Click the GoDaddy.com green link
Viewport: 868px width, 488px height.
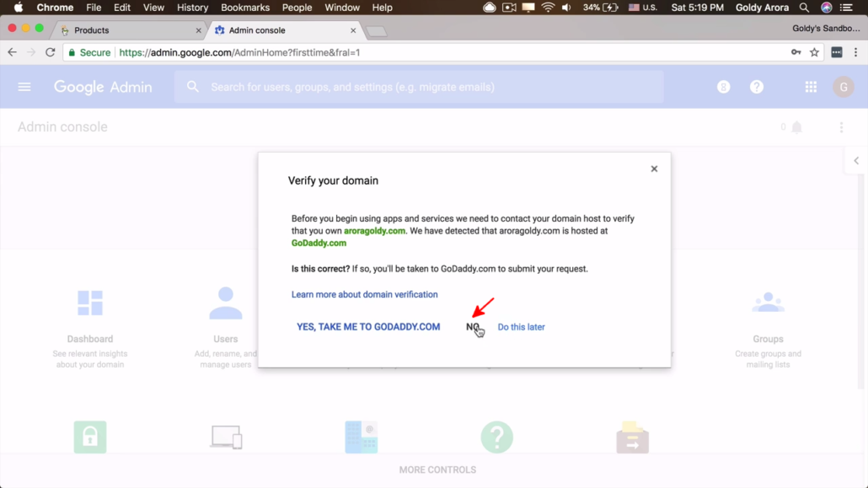(x=319, y=244)
